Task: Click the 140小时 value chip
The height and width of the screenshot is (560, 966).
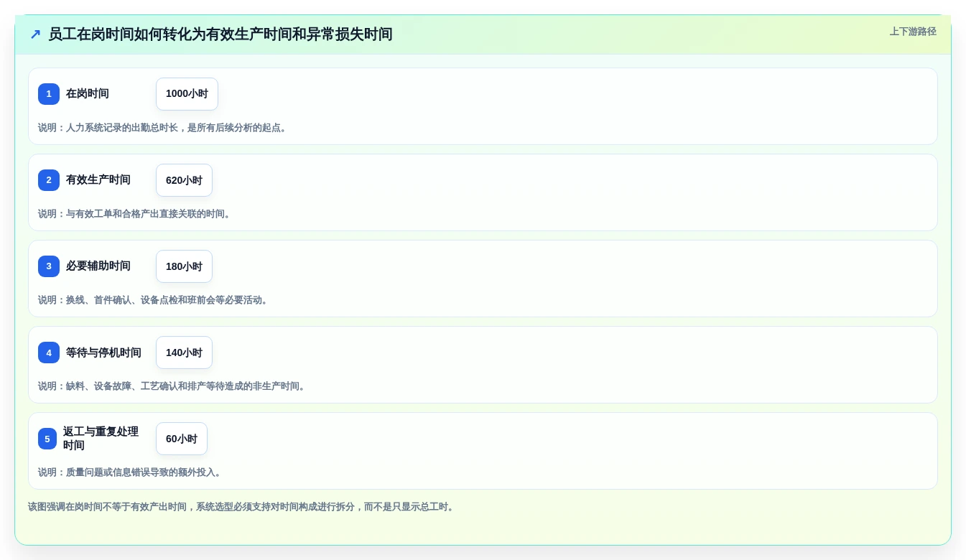Action: point(184,353)
